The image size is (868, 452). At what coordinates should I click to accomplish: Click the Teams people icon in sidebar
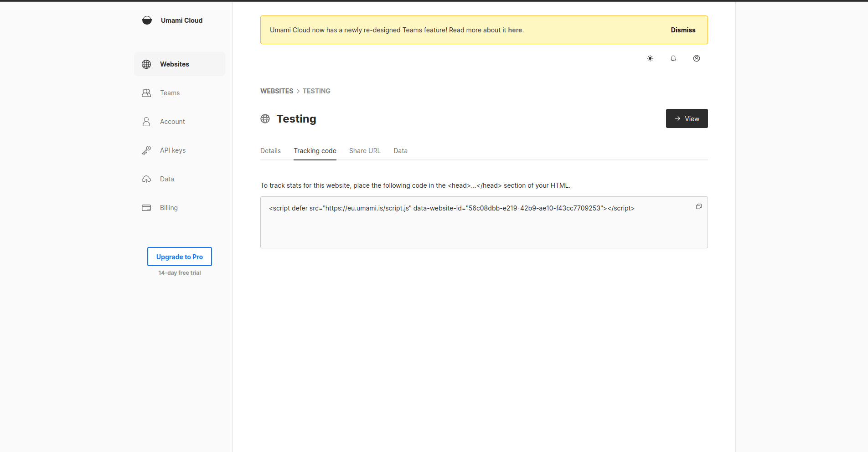146,93
